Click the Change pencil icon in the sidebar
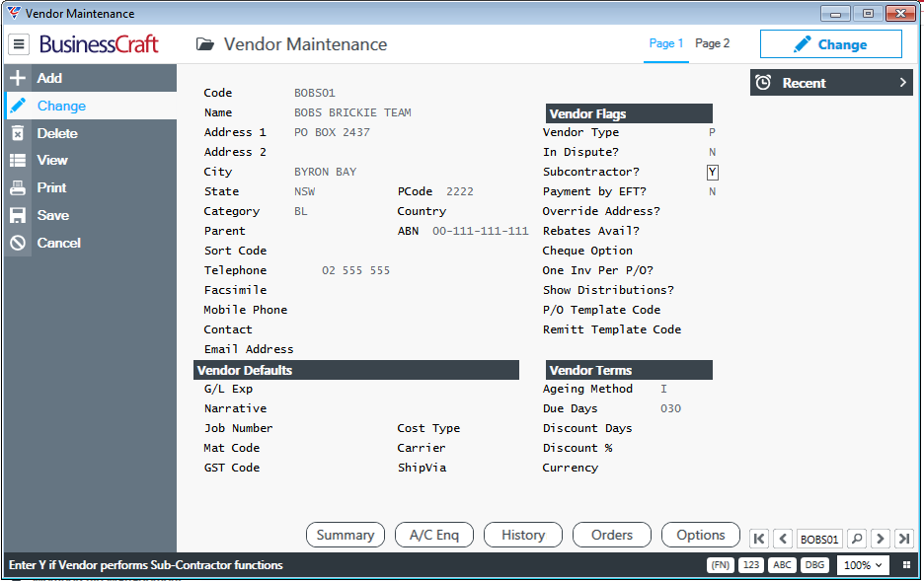Image resolution: width=924 pixels, height=581 pixels. click(x=18, y=106)
